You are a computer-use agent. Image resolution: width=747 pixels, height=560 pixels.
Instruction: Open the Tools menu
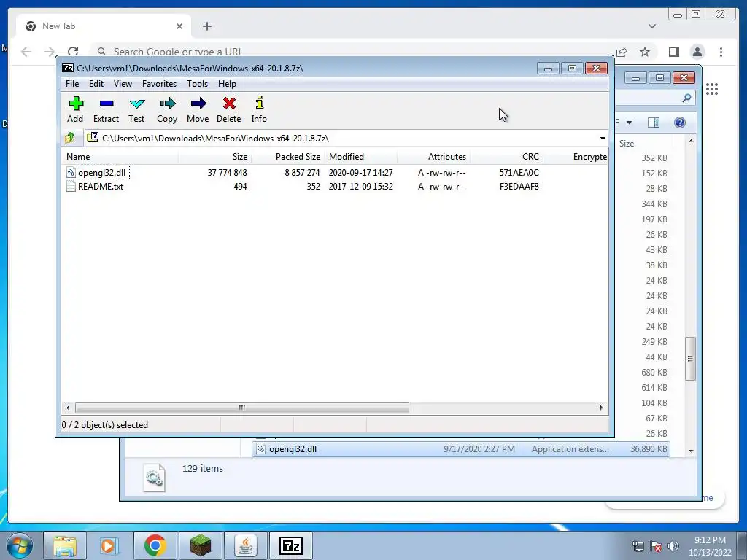point(197,84)
